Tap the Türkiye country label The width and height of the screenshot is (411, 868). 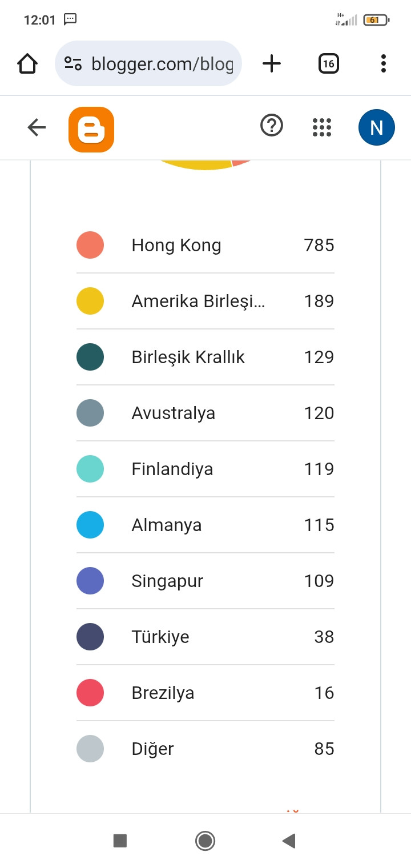160,637
